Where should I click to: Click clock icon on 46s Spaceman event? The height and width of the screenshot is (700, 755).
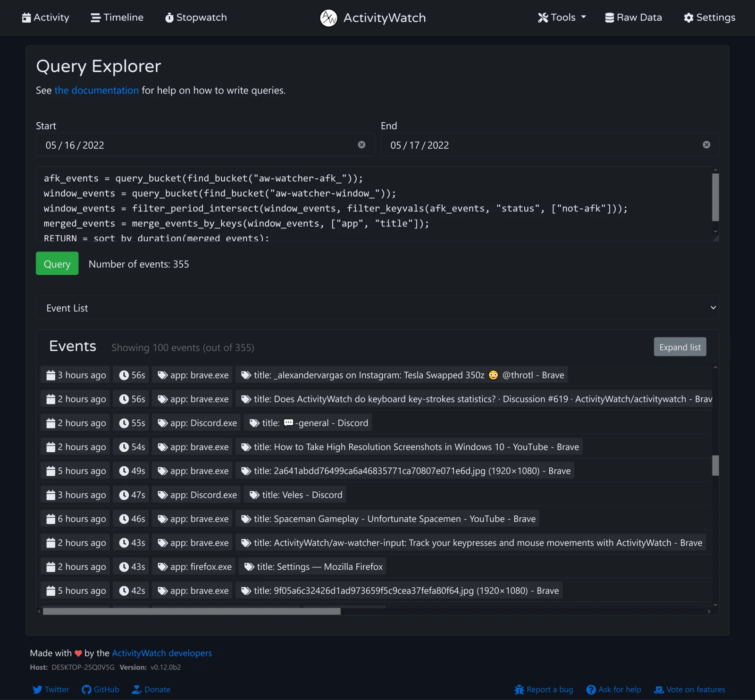[124, 519]
